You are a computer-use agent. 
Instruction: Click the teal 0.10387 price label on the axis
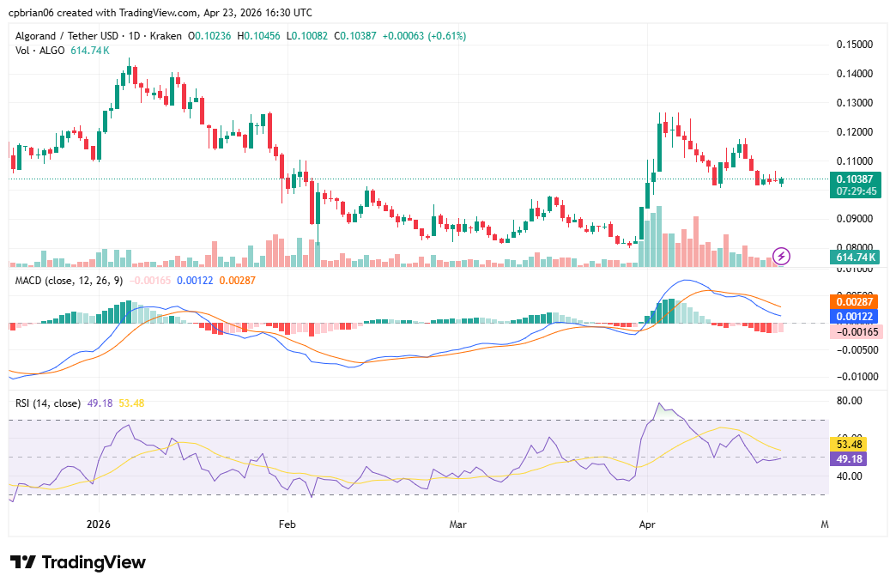tap(853, 179)
